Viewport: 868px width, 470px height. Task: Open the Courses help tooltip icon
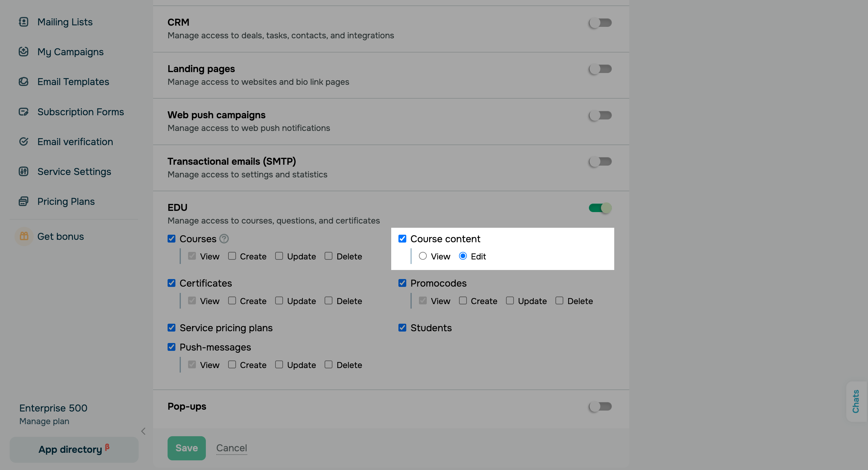[x=224, y=239]
